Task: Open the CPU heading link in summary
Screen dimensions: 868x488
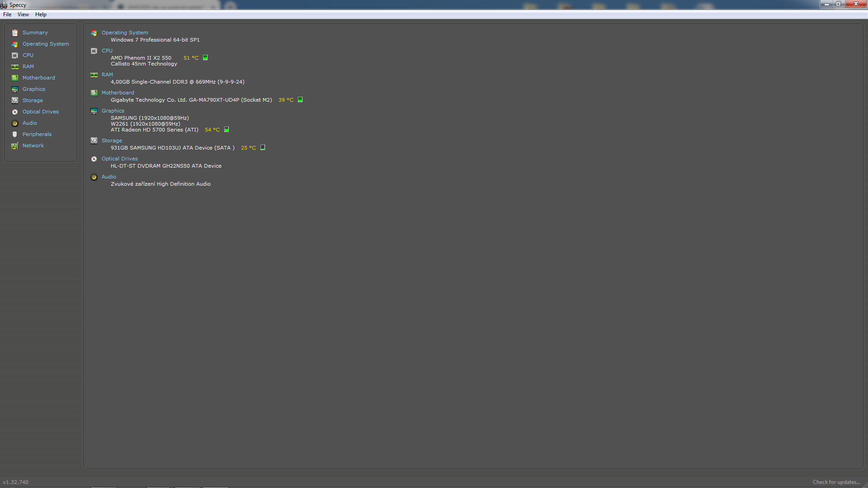Action: tap(107, 51)
